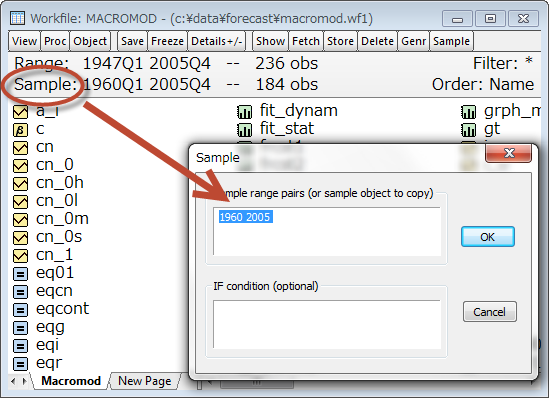The width and height of the screenshot is (549, 398).
Task: Select the cn_0m object name
Action: click(x=62, y=219)
